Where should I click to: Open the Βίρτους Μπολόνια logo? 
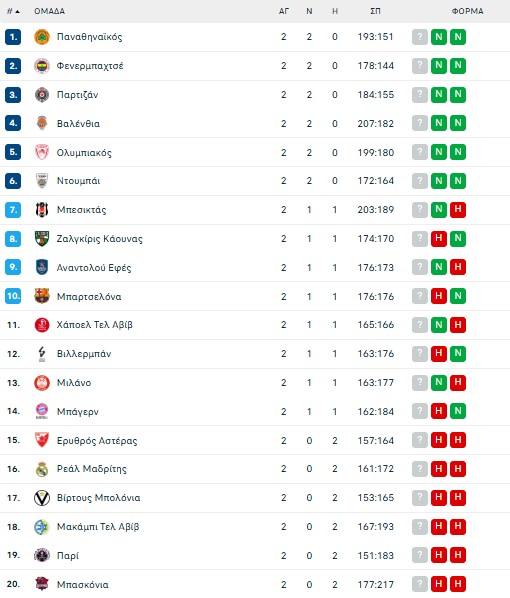(42, 498)
